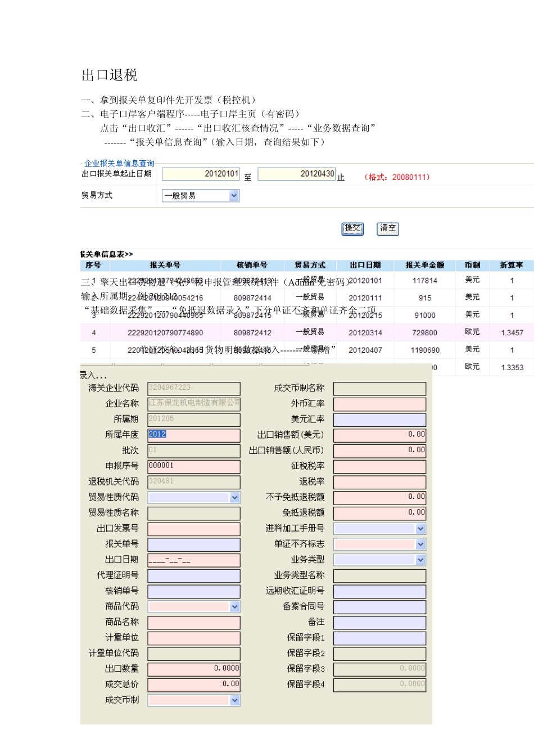
Task: Click the 计量单位 input field
Action: click(x=194, y=638)
